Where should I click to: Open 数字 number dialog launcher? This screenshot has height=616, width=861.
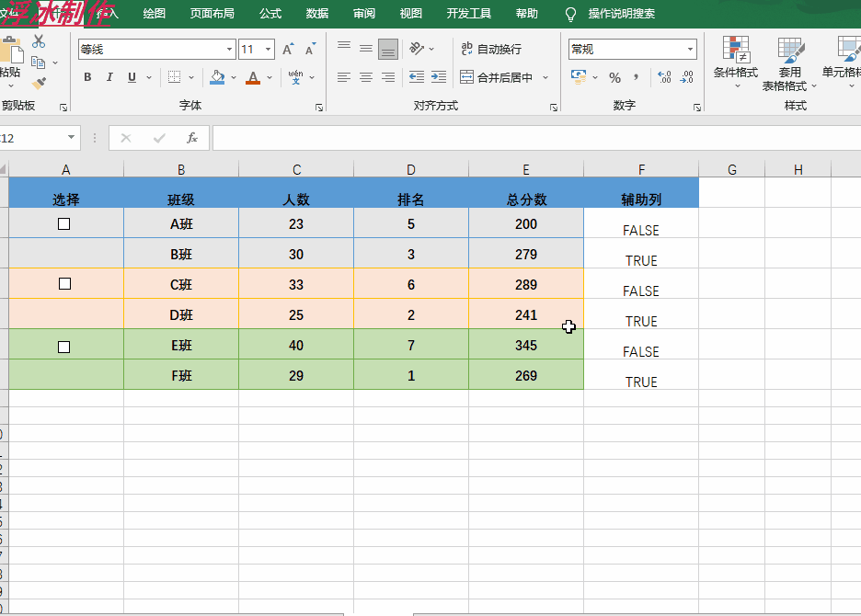pyautogui.click(x=697, y=108)
